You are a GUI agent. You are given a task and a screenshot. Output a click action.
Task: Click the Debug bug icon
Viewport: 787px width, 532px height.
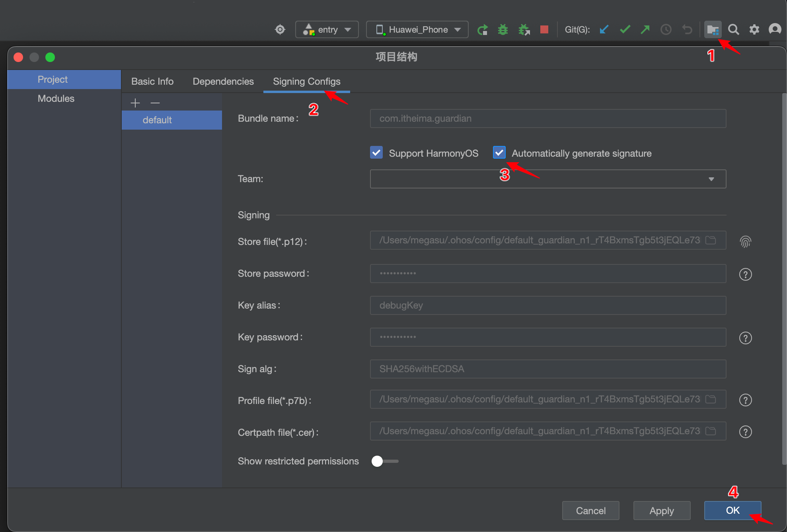tap(503, 30)
